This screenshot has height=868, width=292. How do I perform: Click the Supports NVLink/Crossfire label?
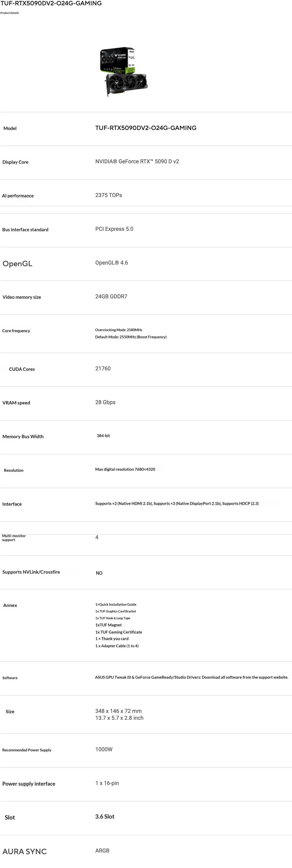pos(31,572)
